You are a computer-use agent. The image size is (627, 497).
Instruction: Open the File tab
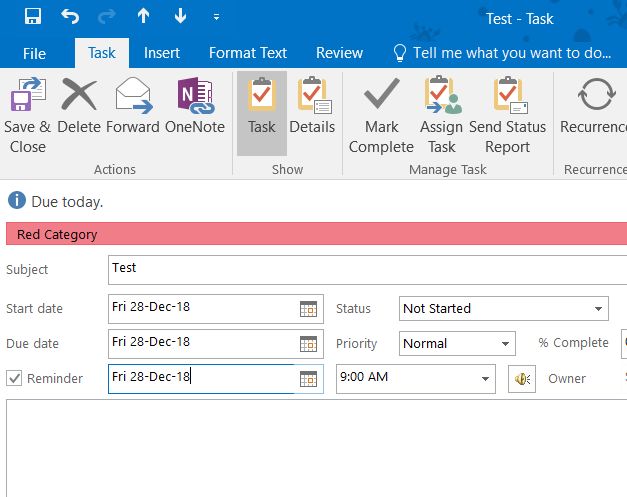34,53
